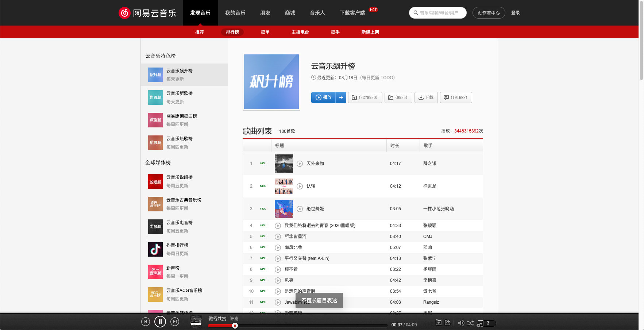Image resolution: width=644 pixels, height=330 pixels.
Task: Open the volume control in player bar
Action: pyautogui.click(x=461, y=323)
